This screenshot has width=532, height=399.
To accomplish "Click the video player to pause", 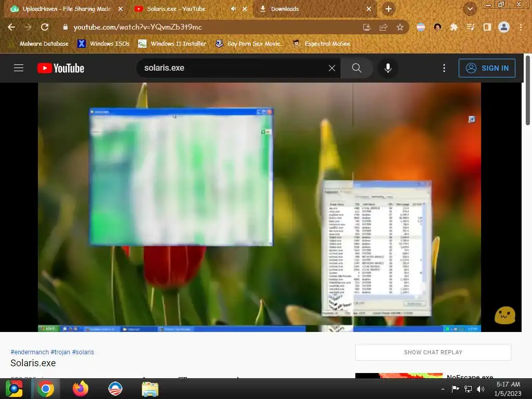I will (259, 207).
